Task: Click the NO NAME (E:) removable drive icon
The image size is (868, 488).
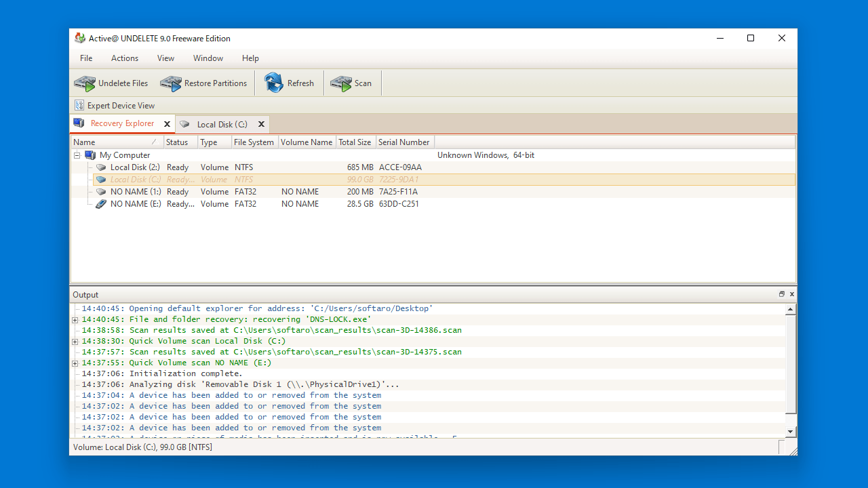Action: 101,204
